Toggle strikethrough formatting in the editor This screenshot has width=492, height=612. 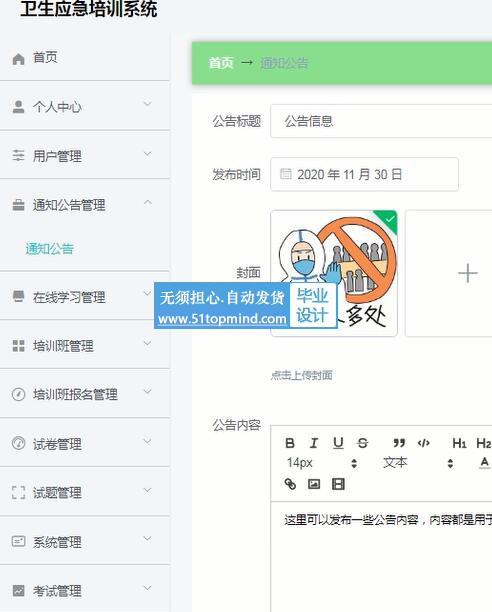click(x=362, y=443)
